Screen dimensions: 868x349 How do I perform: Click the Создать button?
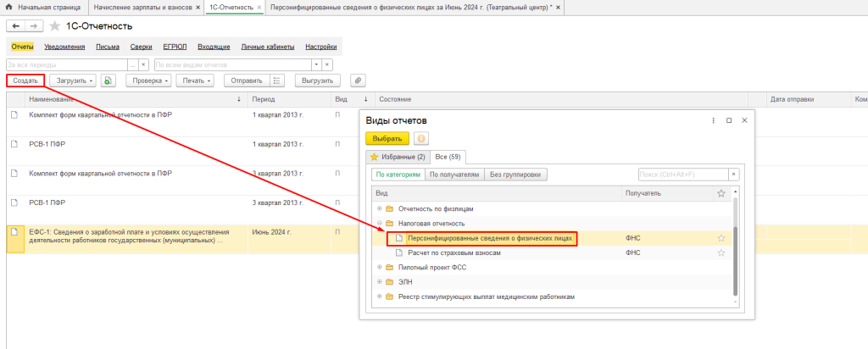tap(25, 80)
